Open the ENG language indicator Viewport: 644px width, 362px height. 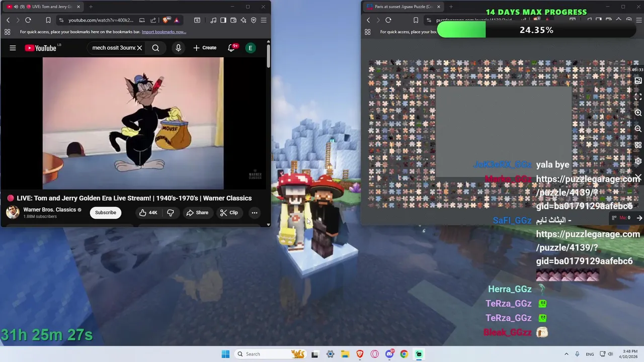(x=590, y=354)
